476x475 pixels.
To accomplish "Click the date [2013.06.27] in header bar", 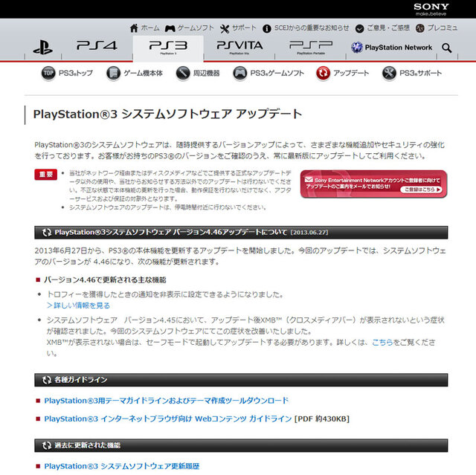I will tap(309, 233).
